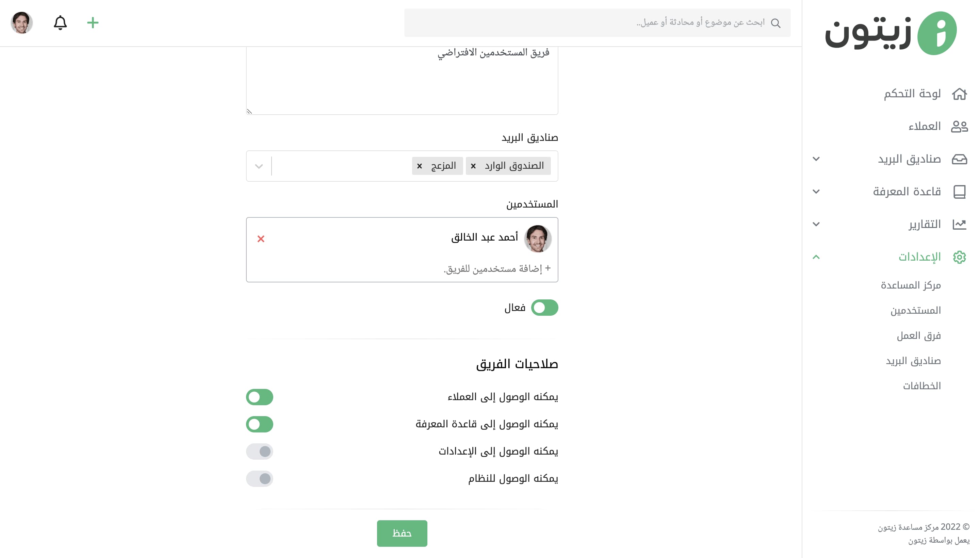Click the search magnifier icon

point(776,23)
